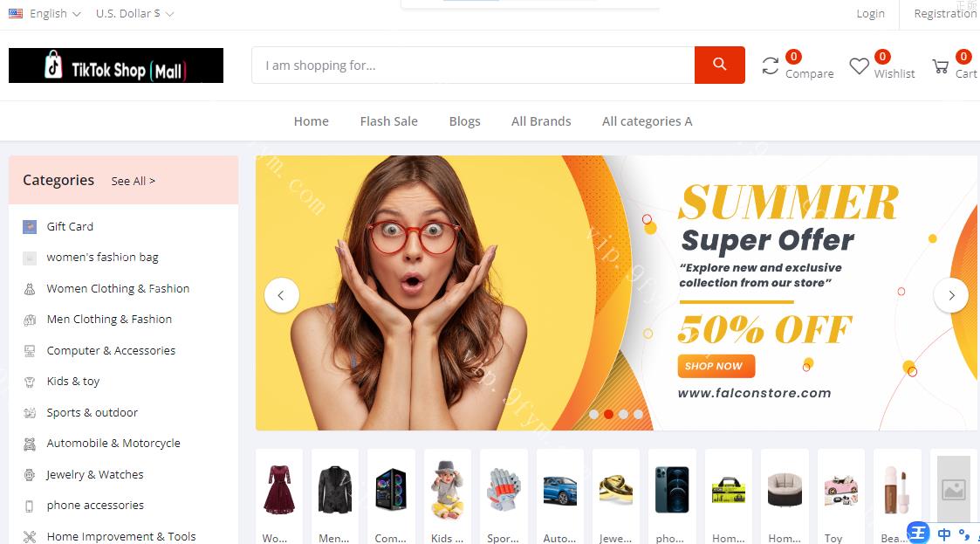
Task: Open the Wishlist heart icon
Action: (859, 65)
